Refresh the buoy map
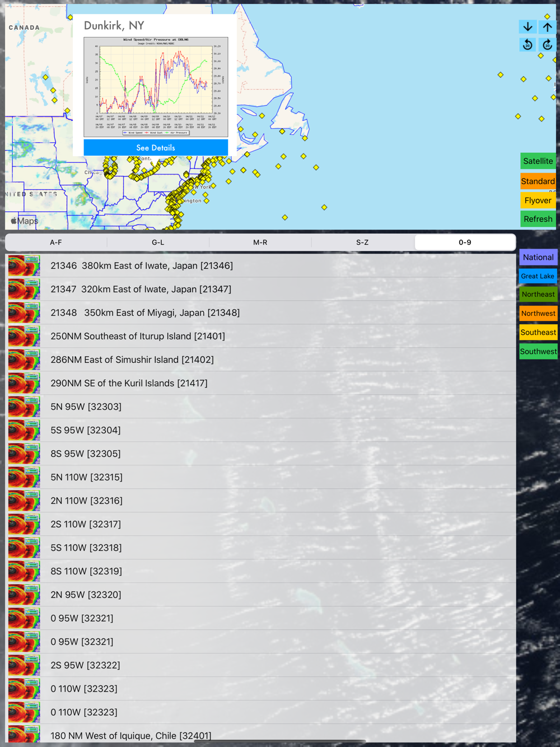 [538, 219]
